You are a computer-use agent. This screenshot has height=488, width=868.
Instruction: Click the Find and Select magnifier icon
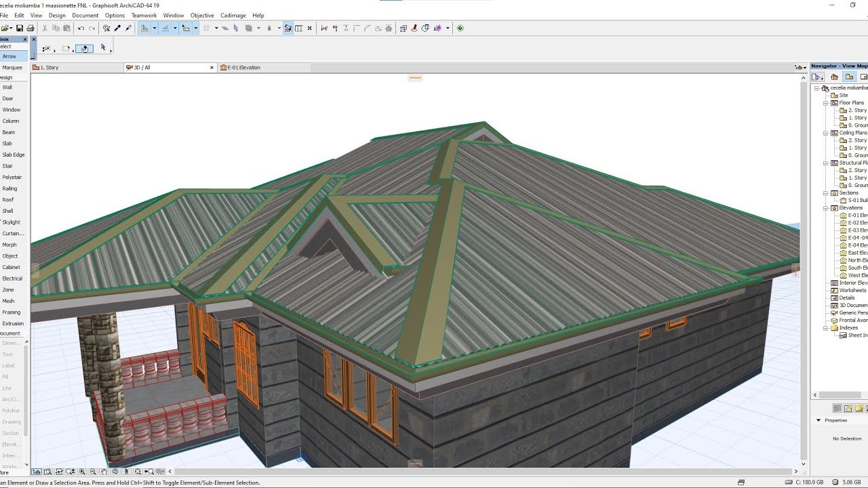(x=106, y=28)
